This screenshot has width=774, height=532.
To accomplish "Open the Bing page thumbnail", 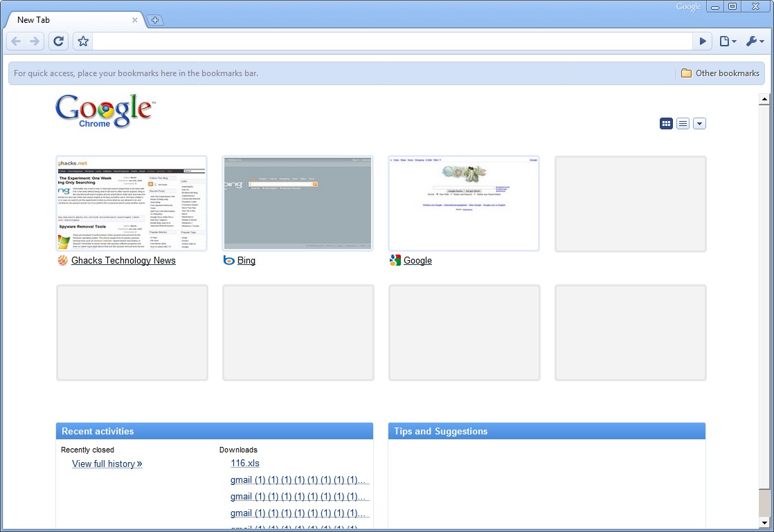I will (298, 203).
